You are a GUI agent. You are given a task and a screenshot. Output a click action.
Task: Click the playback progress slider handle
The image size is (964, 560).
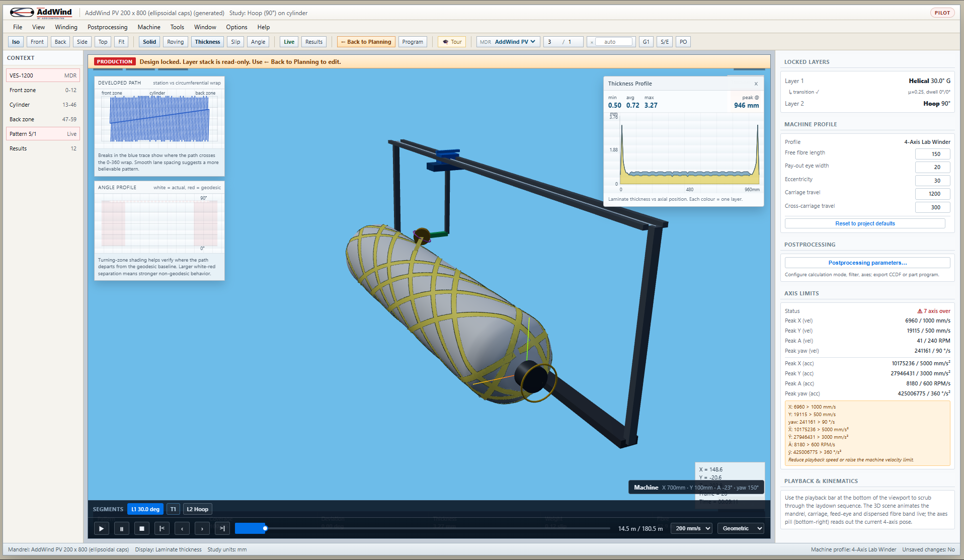[x=265, y=528]
